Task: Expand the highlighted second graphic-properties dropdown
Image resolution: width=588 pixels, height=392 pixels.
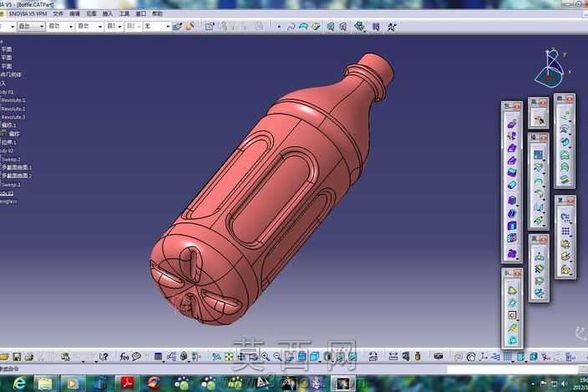Action: [x=32, y=26]
